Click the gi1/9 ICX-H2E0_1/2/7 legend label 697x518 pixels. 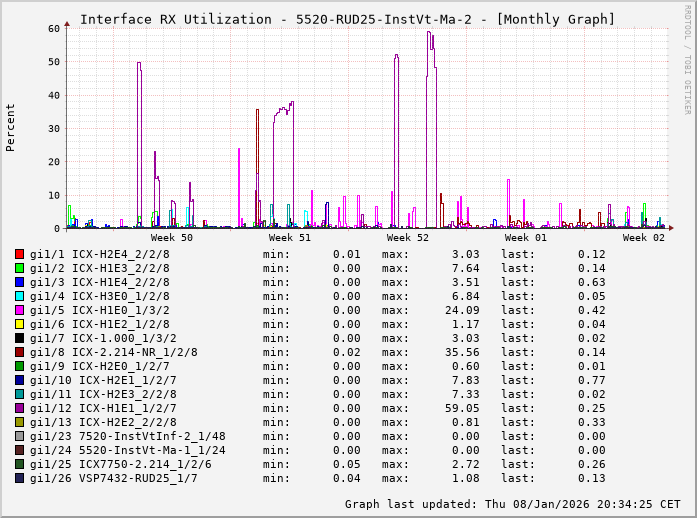pyautogui.click(x=100, y=366)
